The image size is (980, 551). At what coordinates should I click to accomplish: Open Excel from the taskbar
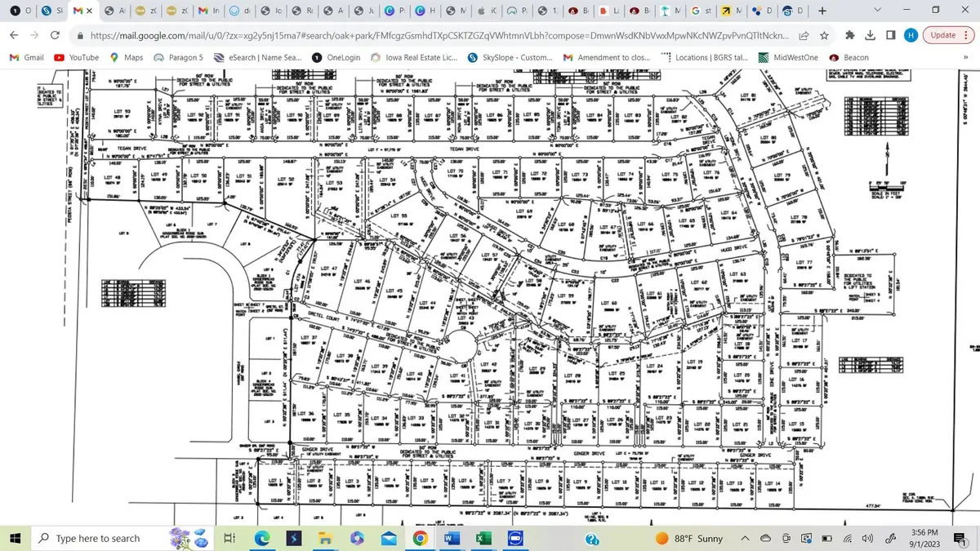tap(483, 538)
